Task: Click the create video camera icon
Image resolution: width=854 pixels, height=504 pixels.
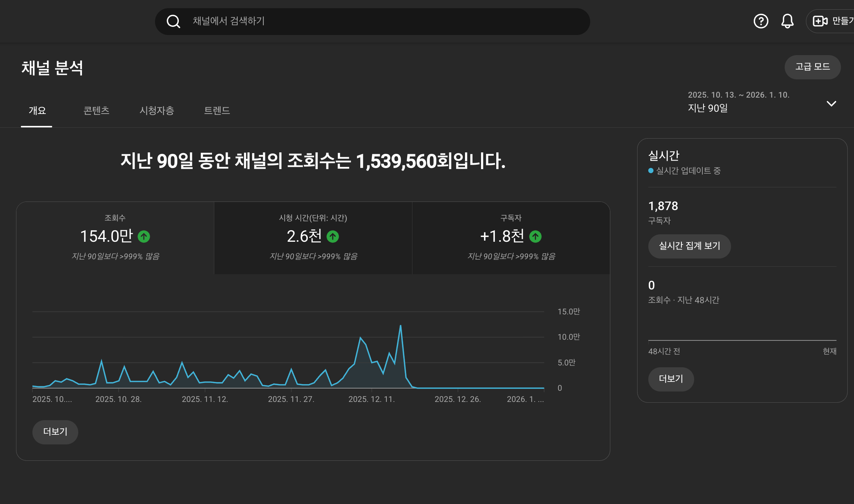Action: point(820,21)
